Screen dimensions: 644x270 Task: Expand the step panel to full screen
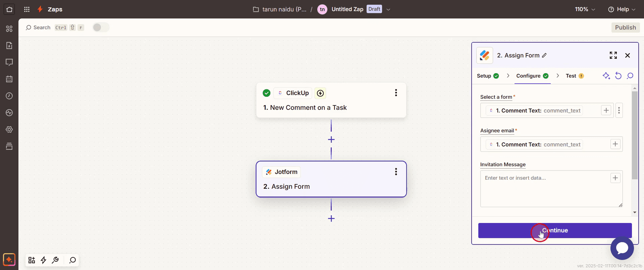[613, 55]
